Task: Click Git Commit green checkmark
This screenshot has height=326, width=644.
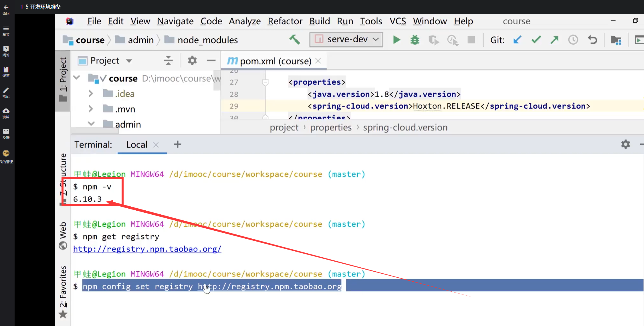Action: coord(536,39)
